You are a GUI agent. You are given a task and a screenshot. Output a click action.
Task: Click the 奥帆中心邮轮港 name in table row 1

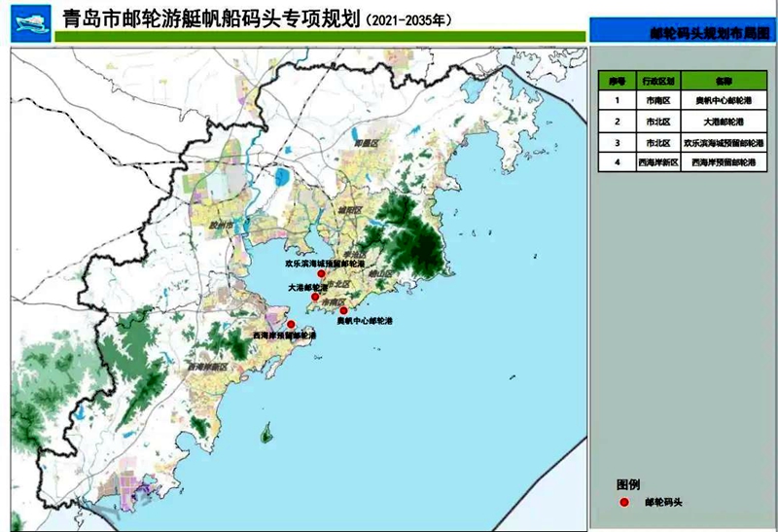(722, 100)
